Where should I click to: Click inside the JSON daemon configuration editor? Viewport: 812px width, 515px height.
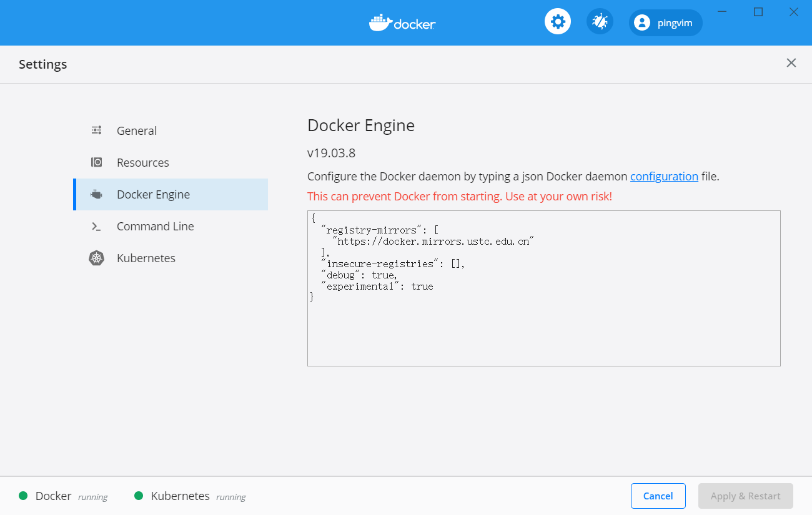tap(543, 287)
